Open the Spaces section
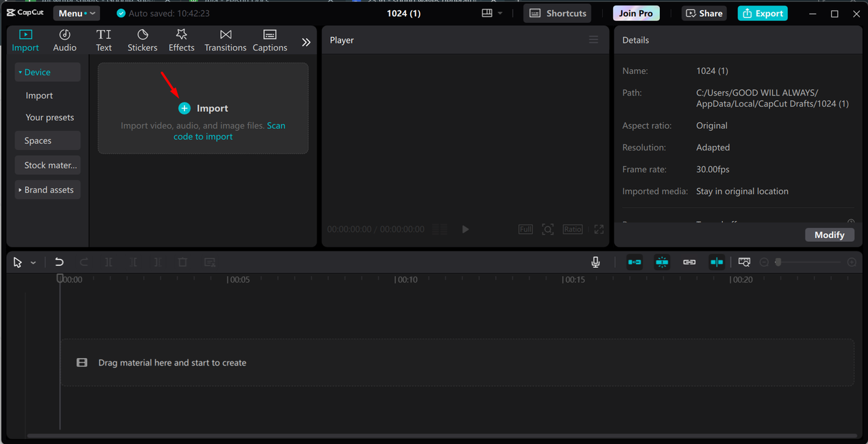Image resolution: width=868 pixels, height=444 pixels. 47,141
